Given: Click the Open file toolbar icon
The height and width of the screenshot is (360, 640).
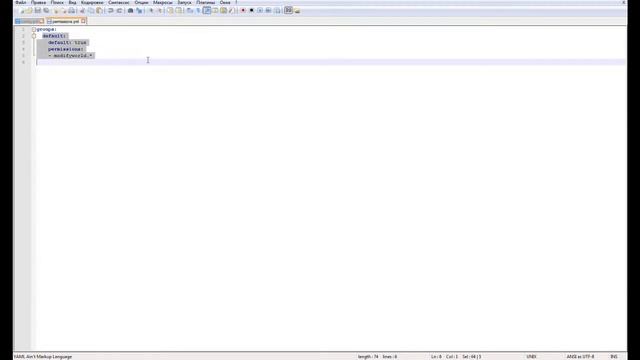Looking at the screenshot, I should pos(29,11).
